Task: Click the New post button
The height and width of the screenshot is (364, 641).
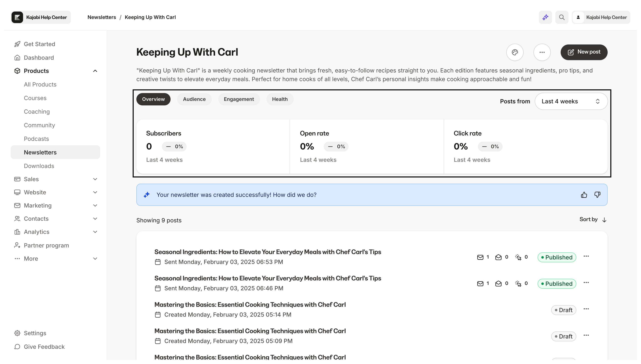Action: point(584,52)
